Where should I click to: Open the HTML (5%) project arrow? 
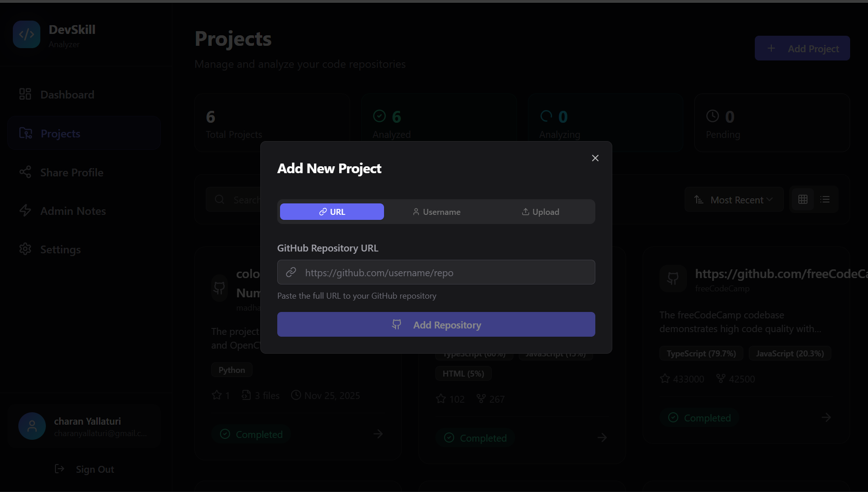(602, 437)
